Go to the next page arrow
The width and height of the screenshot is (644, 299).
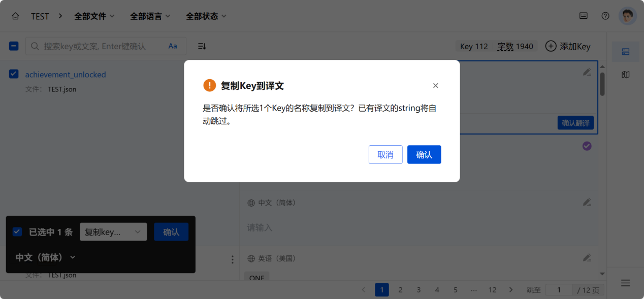tap(511, 290)
